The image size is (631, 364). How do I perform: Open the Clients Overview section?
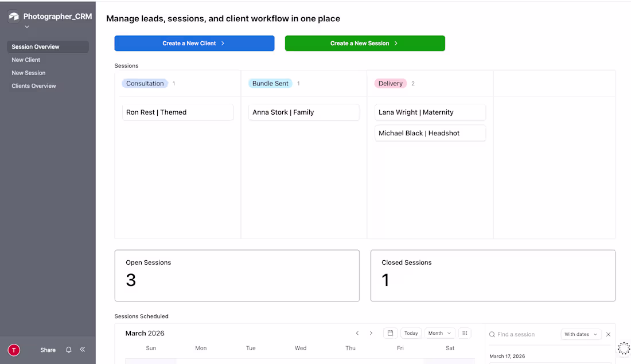[33, 85]
